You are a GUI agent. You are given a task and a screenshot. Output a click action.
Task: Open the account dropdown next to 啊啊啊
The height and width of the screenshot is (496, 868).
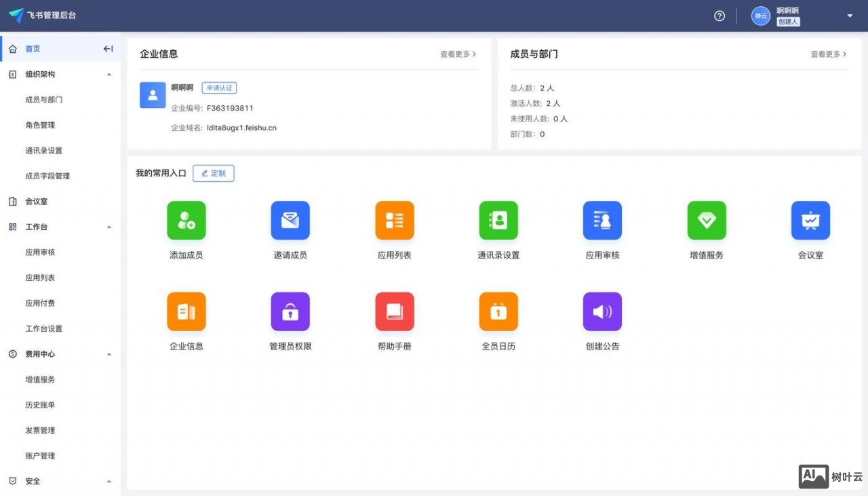[x=849, y=15]
